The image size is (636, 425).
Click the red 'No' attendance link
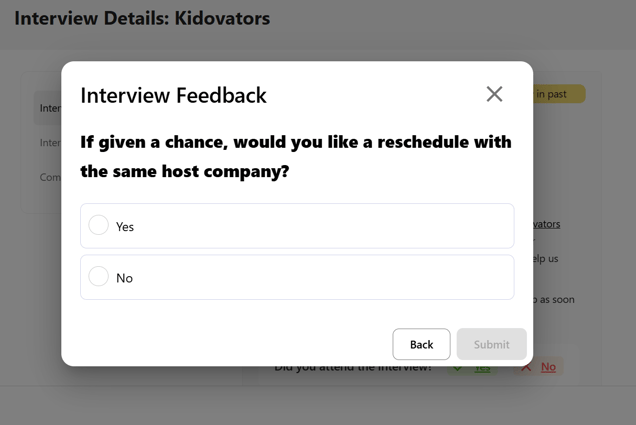(548, 367)
